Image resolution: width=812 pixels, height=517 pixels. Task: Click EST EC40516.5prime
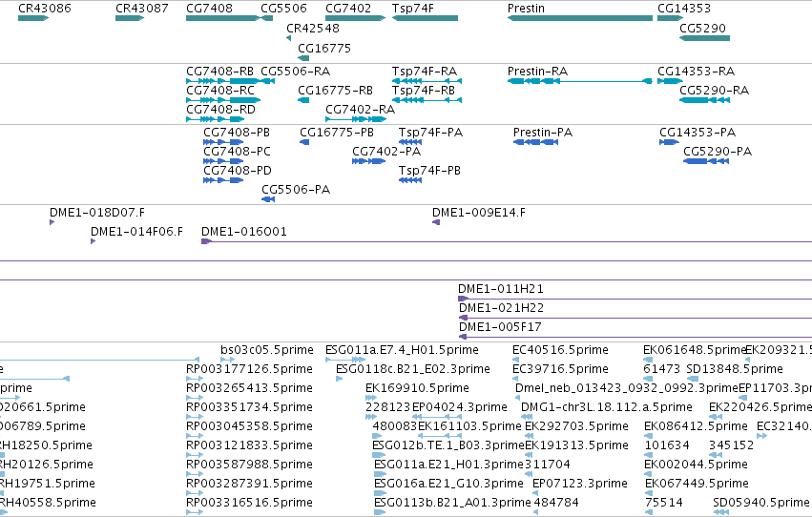pyautogui.click(x=516, y=360)
